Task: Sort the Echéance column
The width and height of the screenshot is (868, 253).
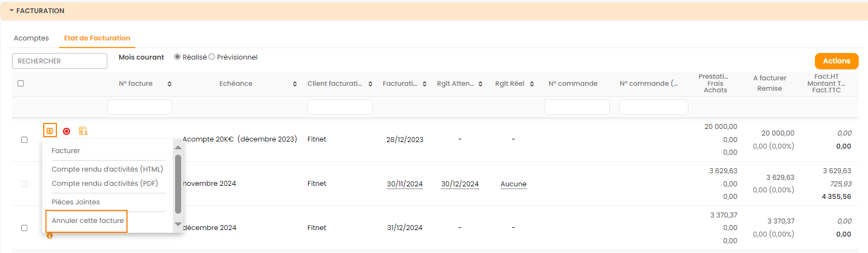Action: pos(295,84)
